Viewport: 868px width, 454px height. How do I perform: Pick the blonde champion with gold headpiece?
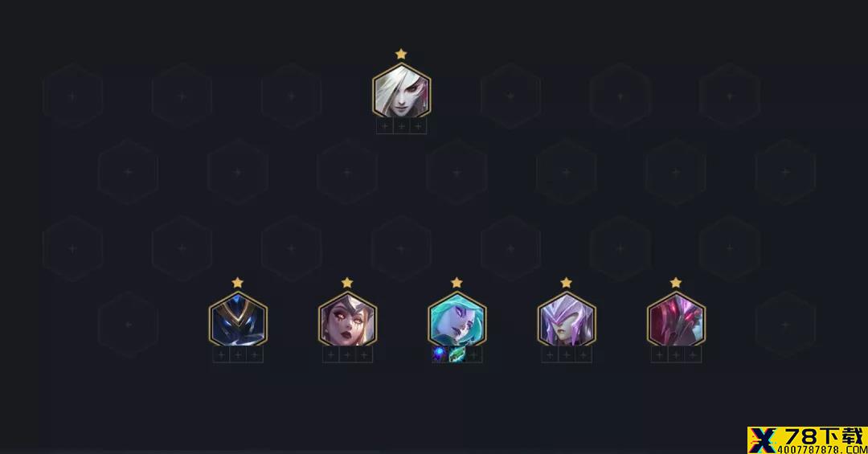tap(347, 320)
